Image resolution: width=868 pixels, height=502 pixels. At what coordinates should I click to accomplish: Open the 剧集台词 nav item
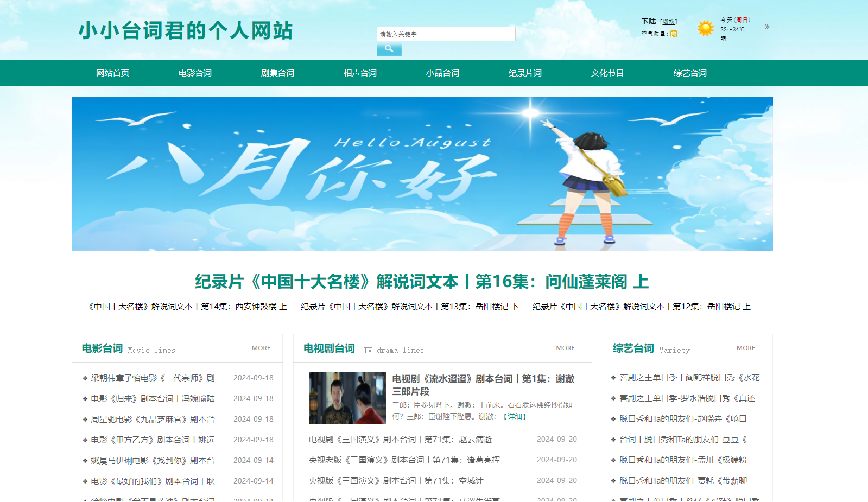277,73
